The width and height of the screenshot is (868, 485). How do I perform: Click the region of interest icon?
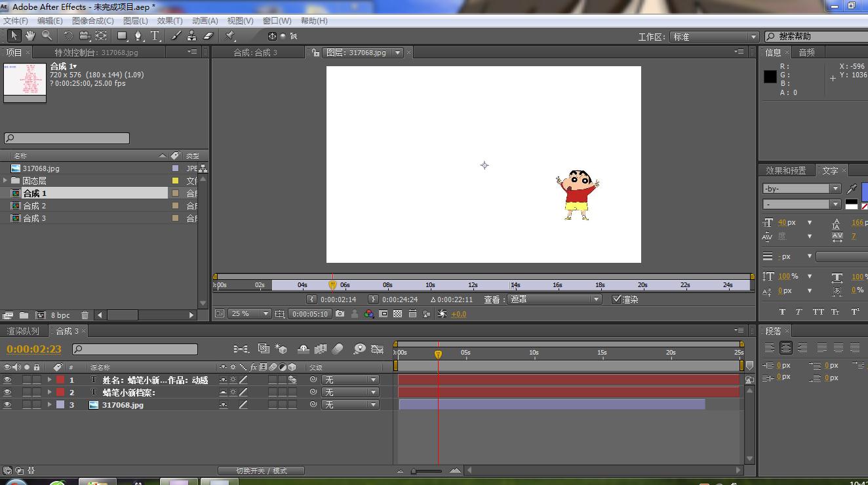[x=384, y=314]
